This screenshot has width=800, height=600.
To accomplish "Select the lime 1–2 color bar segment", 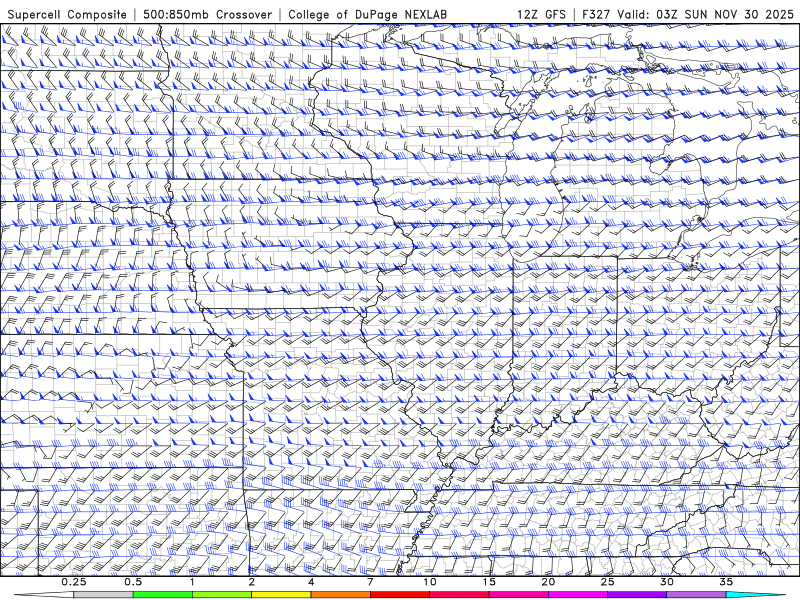I will (222, 595).
